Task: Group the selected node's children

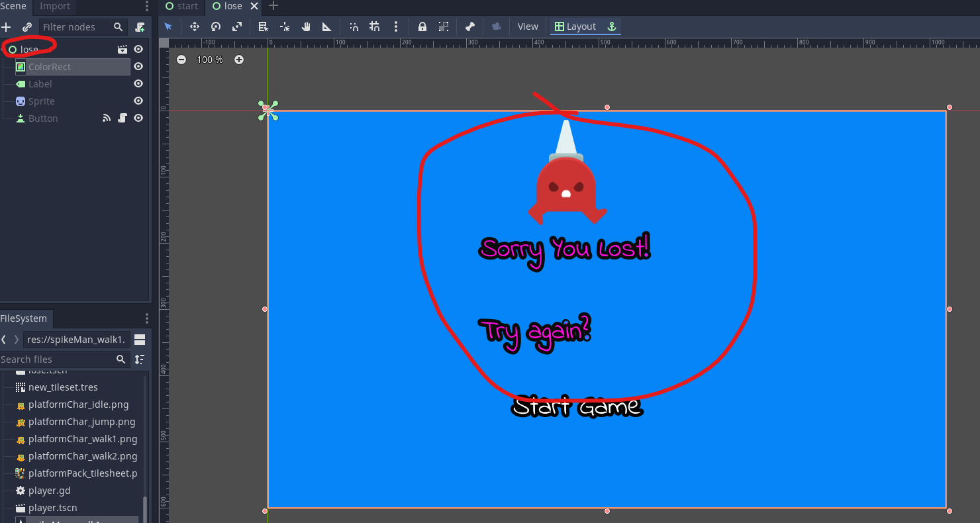Action: point(444,26)
